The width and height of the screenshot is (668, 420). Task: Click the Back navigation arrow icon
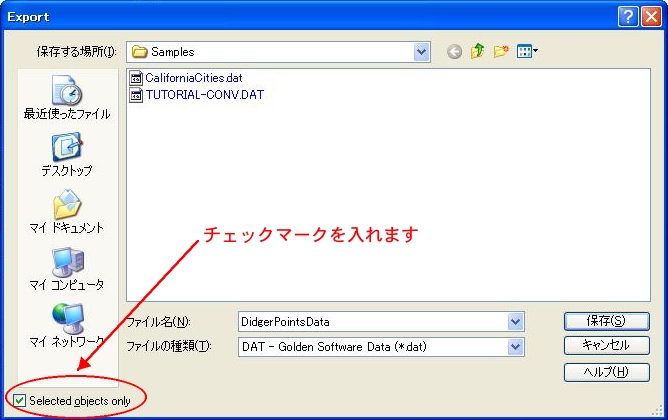[x=455, y=52]
